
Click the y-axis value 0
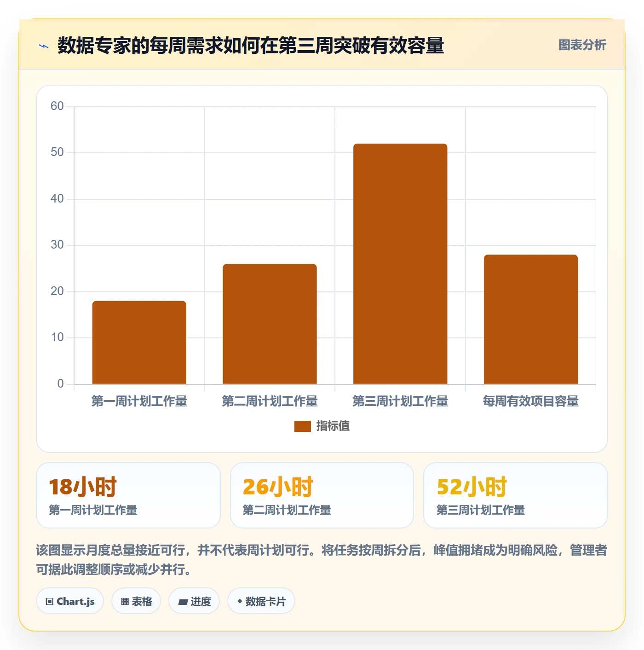(x=60, y=384)
